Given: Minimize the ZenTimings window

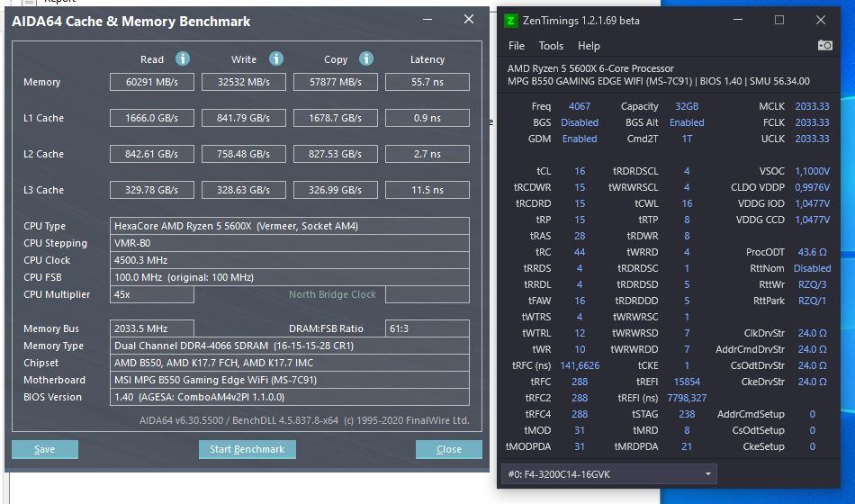Looking at the screenshot, I should [x=738, y=20].
